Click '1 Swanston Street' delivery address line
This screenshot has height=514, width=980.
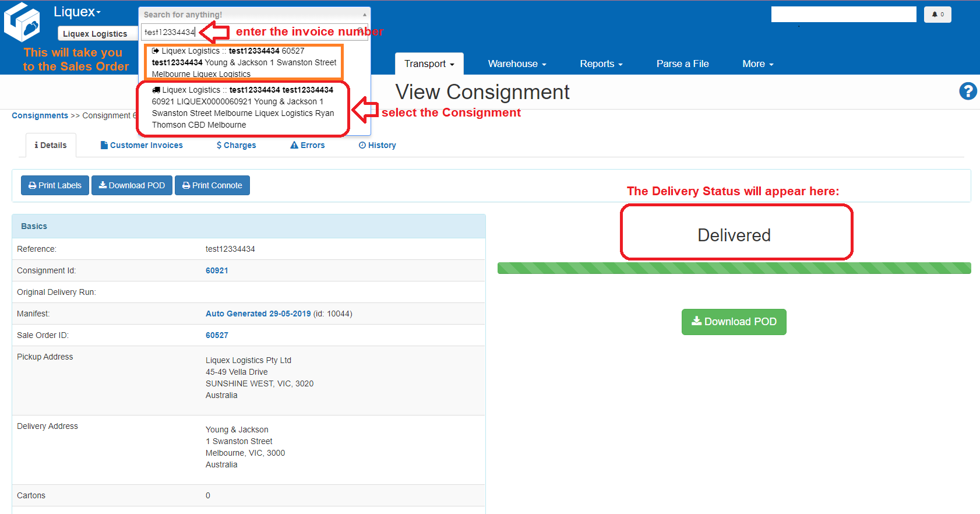point(239,441)
